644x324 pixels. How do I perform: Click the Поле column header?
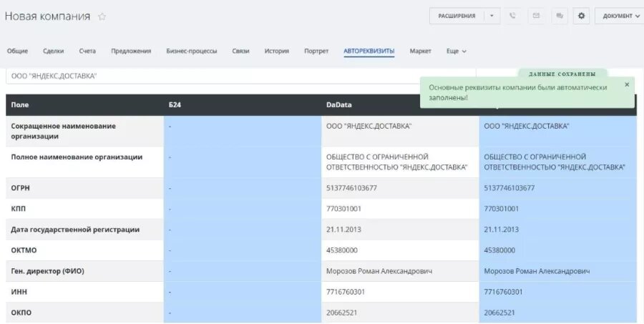84,104
